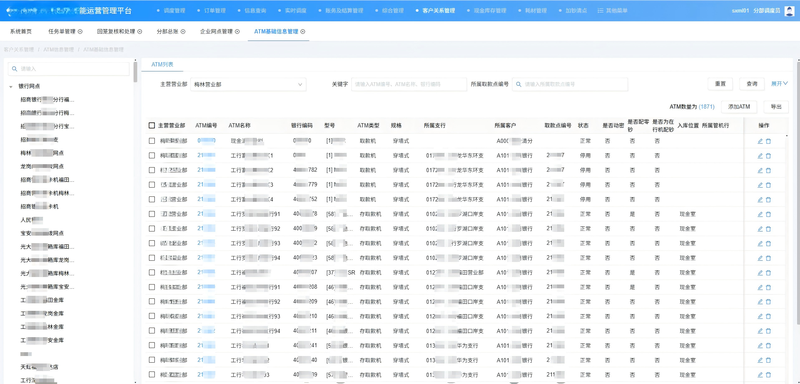Viewport: 800px width, 384px height.
Task: Click the 添加ATM button
Action: 738,107
